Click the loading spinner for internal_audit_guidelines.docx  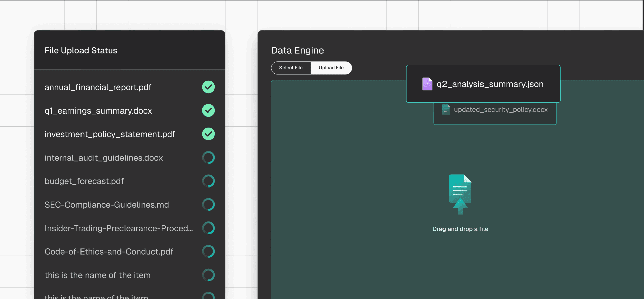coord(208,158)
